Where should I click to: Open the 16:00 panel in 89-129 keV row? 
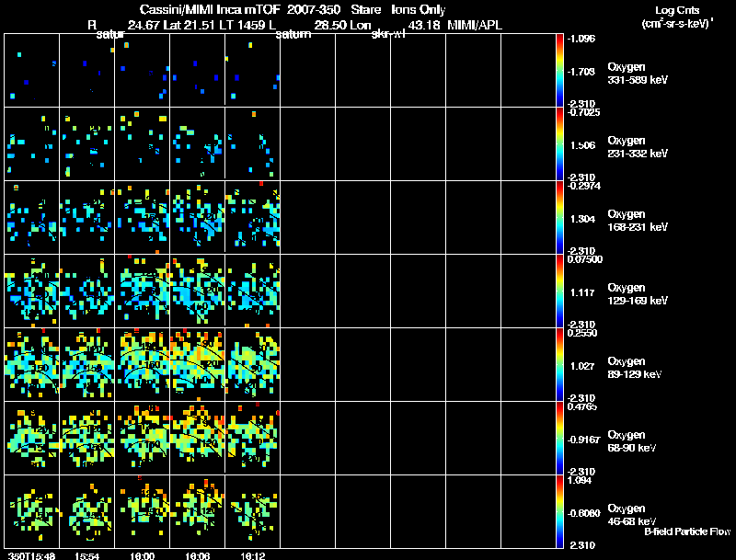[x=142, y=364]
